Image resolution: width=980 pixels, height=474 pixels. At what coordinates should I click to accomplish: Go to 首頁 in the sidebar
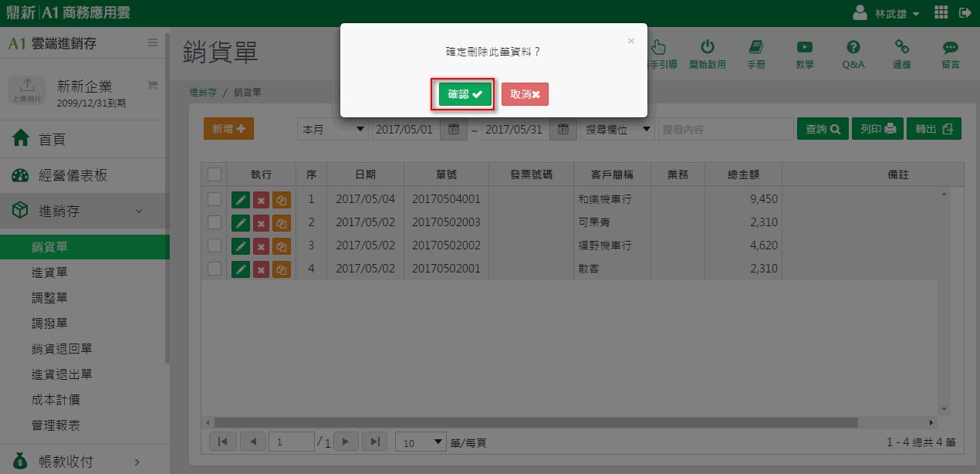tap(85, 139)
